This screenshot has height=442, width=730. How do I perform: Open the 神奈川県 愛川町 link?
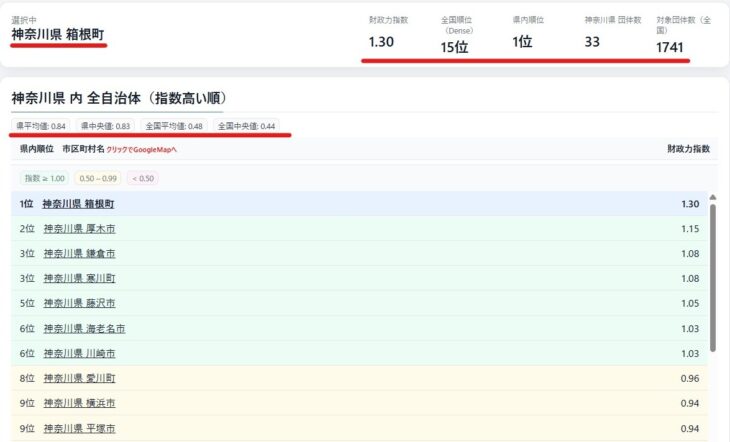79,378
